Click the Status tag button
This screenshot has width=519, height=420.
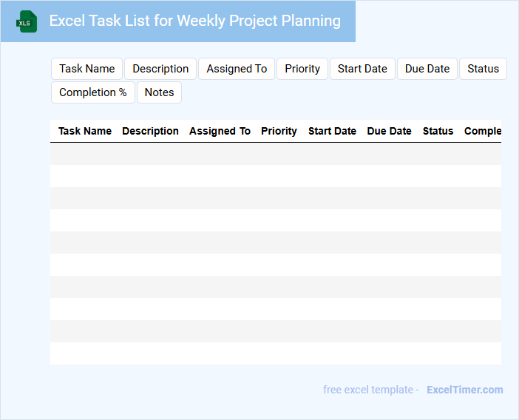coord(484,69)
